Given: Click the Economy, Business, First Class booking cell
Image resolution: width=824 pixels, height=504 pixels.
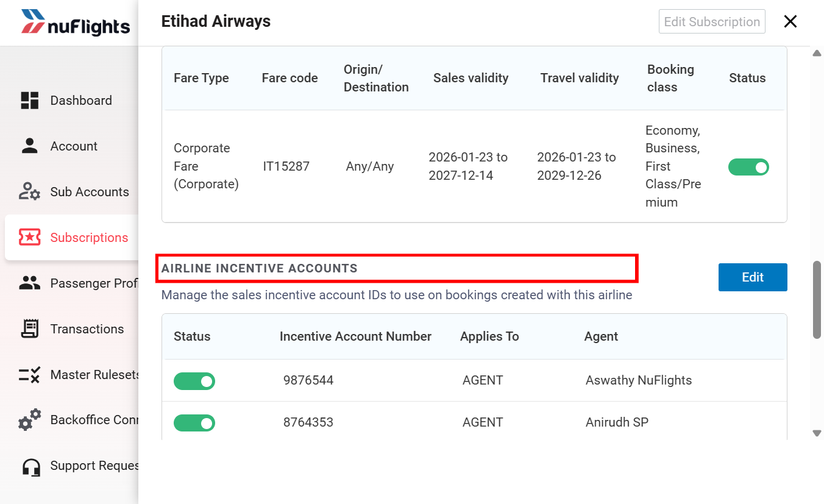Looking at the screenshot, I should pyautogui.click(x=673, y=166).
